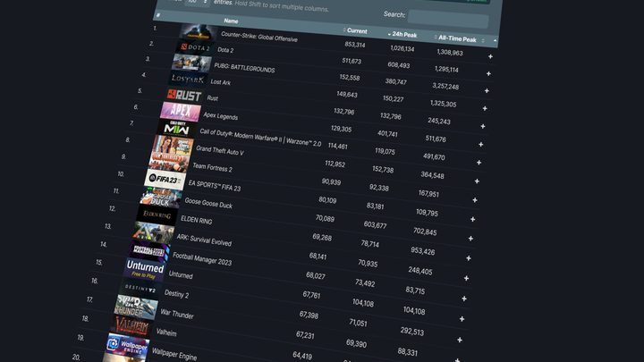This screenshot has height=362, width=644.
Task: Open the Grand Theft Auto V thumbnail
Action: [x=172, y=146]
